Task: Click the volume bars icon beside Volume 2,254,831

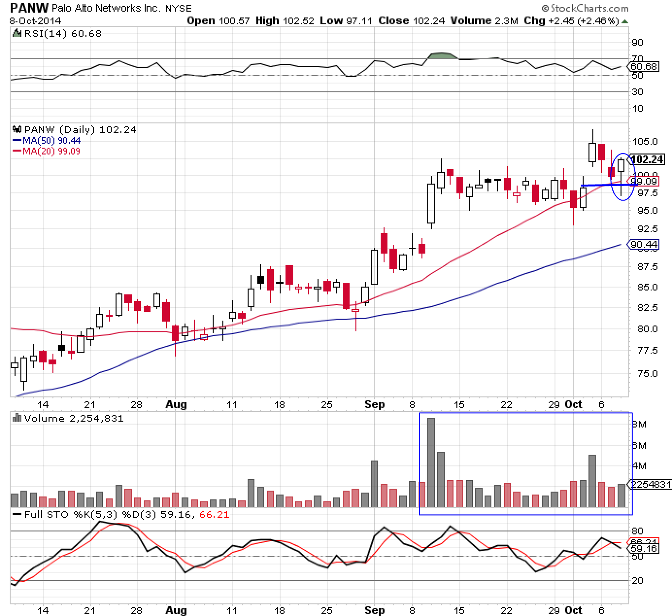Action: [x=17, y=418]
